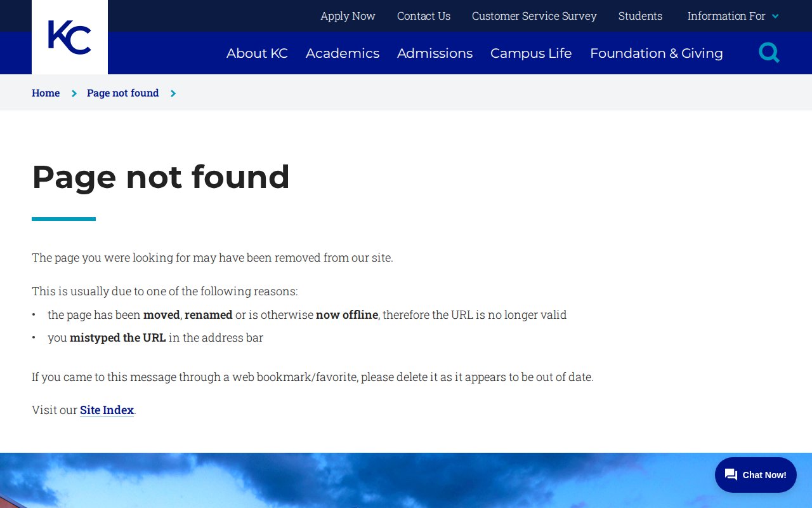Open the About KC menu
Screen dimensions: 812x508
point(257,53)
